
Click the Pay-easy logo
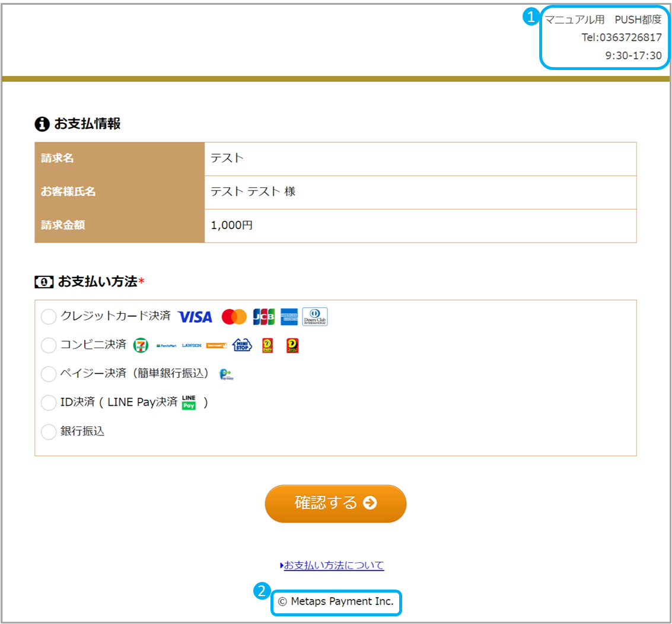pyautogui.click(x=226, y=374)
